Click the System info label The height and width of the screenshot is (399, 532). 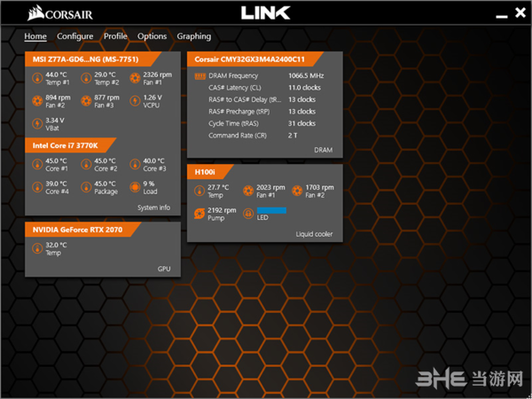pos(154,207)
